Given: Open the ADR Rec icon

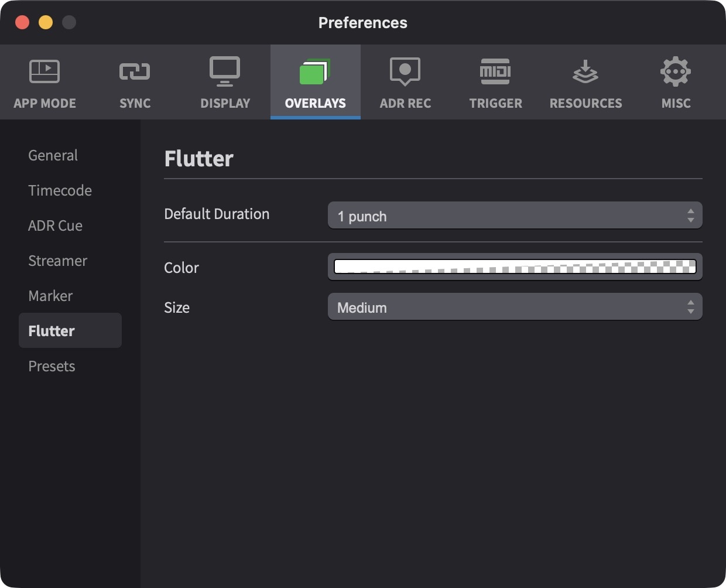Looking at the screenshot, I should (405, 71).
